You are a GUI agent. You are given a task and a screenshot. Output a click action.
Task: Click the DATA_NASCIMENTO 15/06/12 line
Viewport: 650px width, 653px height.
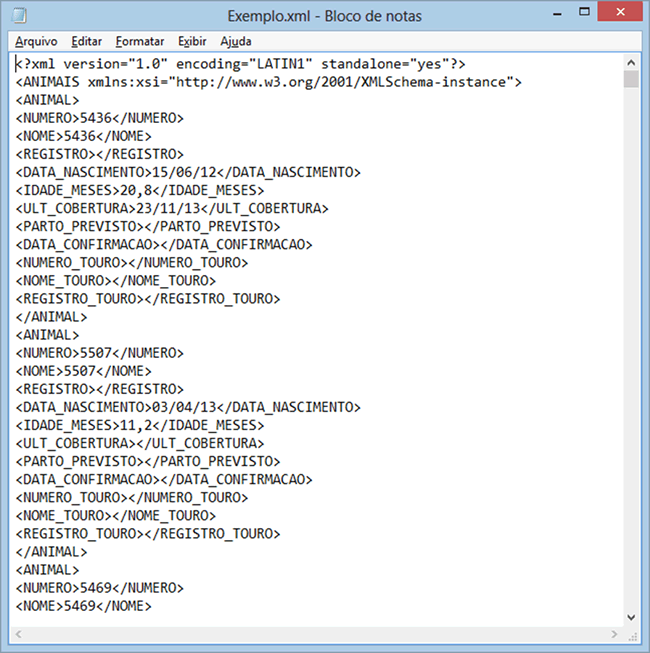(x=188, y=172)
